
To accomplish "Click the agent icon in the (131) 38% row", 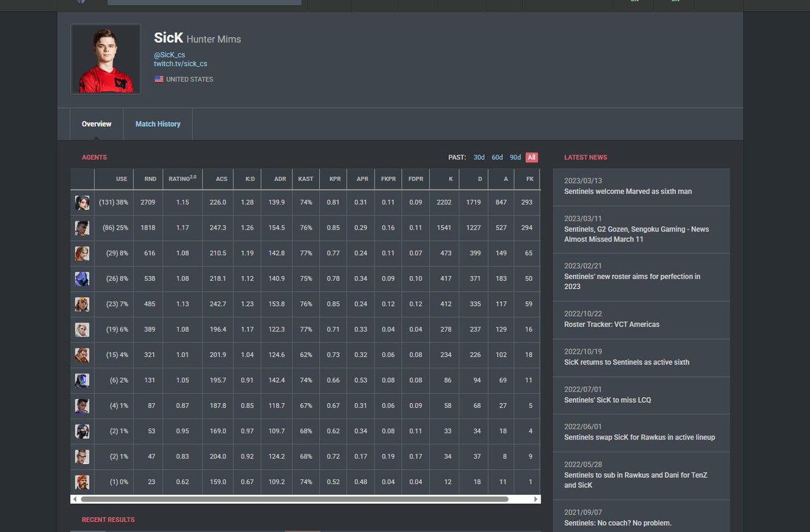I will point(82,202).
